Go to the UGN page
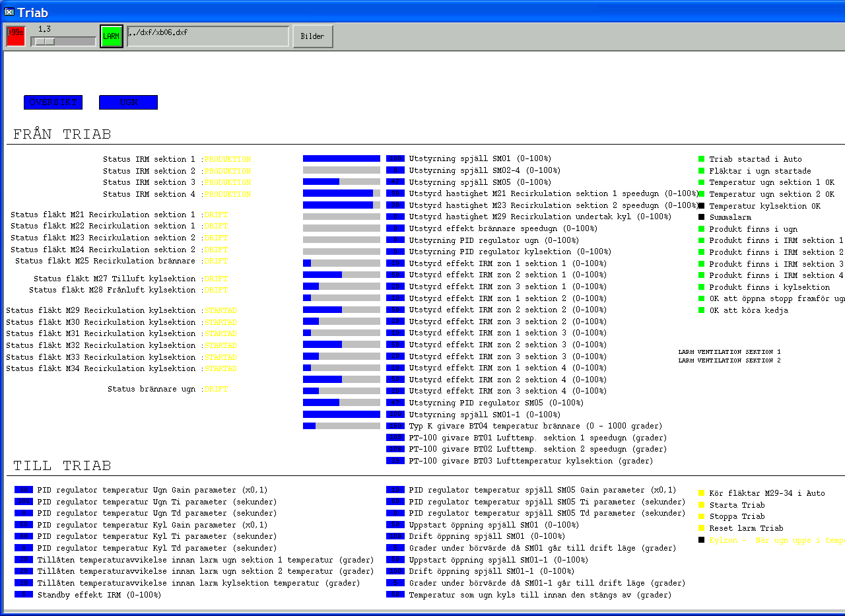Viewport: 845px width, 616px height. pos(129,102)
